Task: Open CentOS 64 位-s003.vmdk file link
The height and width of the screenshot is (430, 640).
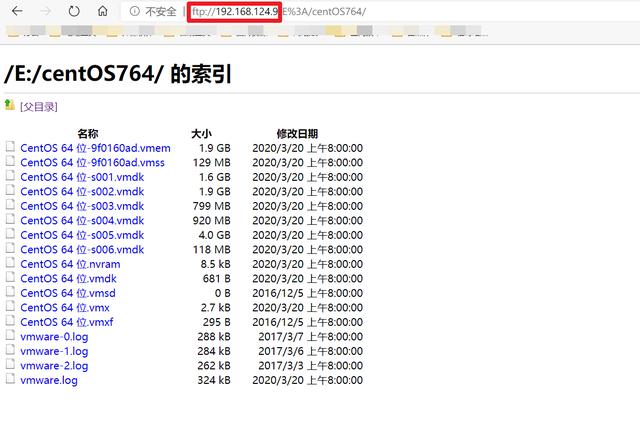Action: (82, 206)
